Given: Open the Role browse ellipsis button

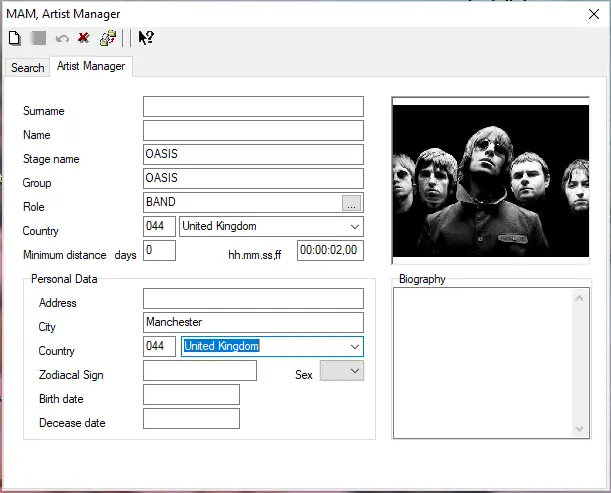Looking at the screenshot, I should click(x=351, y=203).
